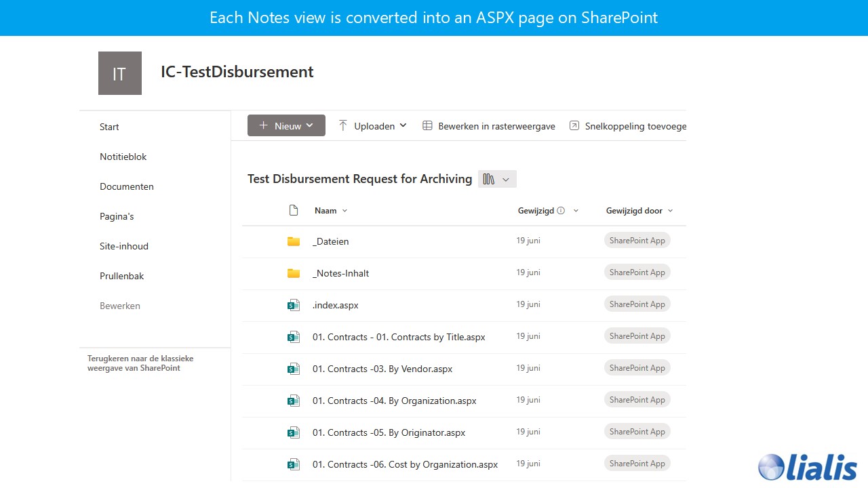Click Bewerken in rasterweergave

point(489,126)
